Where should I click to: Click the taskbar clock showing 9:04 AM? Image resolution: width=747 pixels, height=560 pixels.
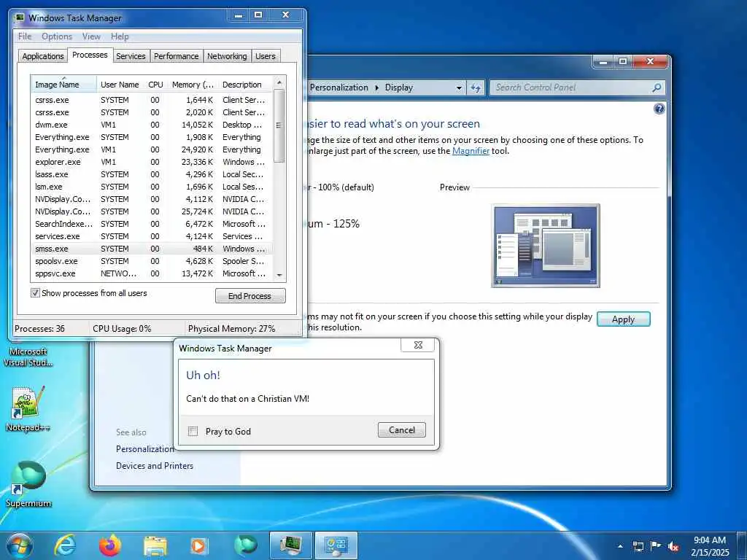click(x=709, y=546)
